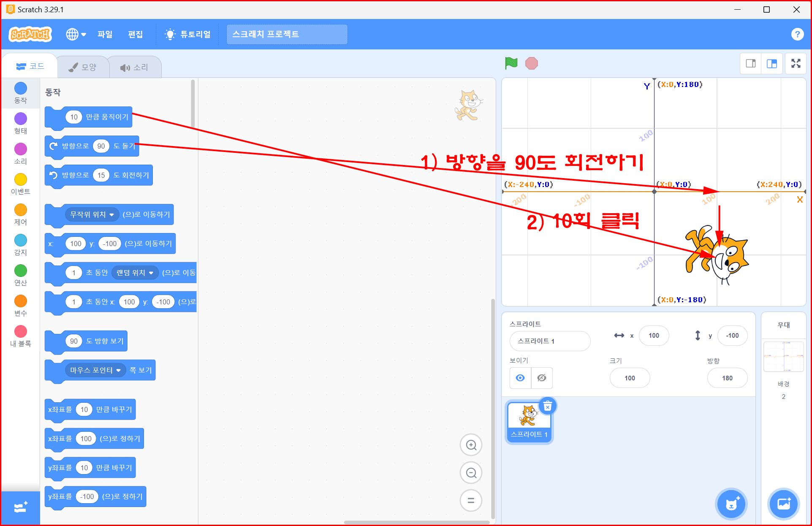Click the sprite direction field 180
The height and width of the screenshot is (526, 812).
pyautogui.click(x=727, y=378)
